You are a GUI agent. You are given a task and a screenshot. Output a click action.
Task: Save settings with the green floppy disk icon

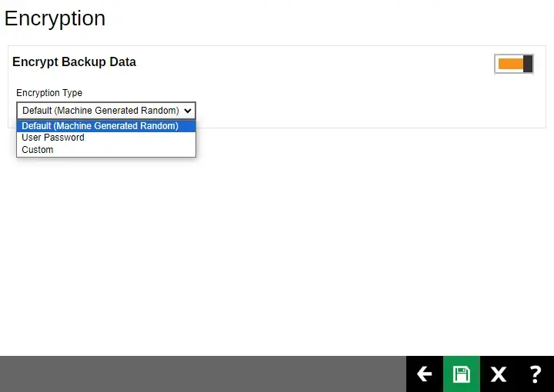pyautogui.click(x=461, y=374)
